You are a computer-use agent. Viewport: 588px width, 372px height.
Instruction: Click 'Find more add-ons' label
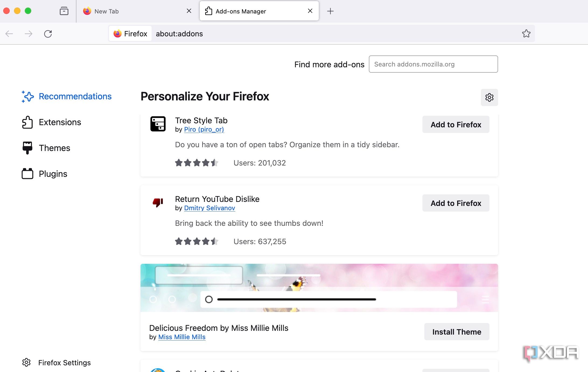[x=329, y=64]
